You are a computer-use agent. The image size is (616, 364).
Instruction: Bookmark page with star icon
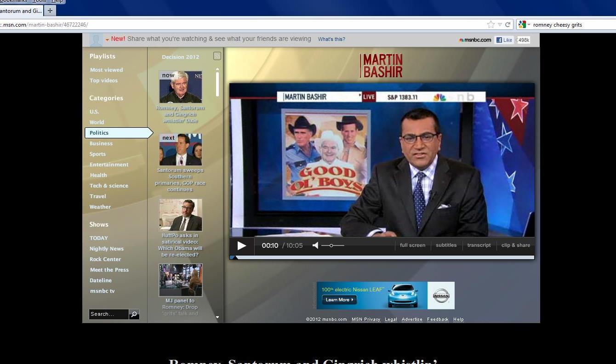tap(491, 25)
